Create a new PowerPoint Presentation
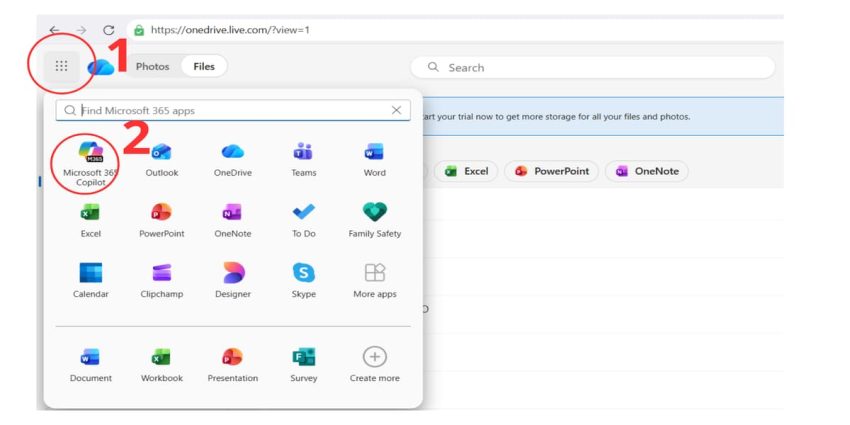Image resolution: width=850 pixels, height=425 pixels. (x=233, y=365)
